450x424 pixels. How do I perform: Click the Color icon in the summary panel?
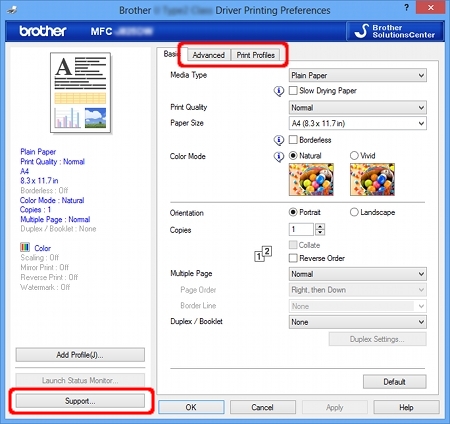(25, 247)
